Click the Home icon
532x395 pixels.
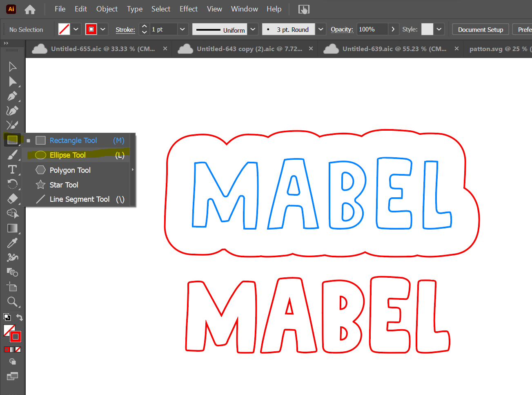pyautogui.click(x=30, y=9)
